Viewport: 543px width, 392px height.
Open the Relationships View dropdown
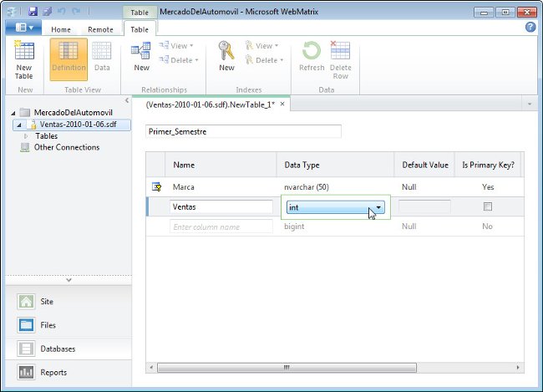pos(176,46)
